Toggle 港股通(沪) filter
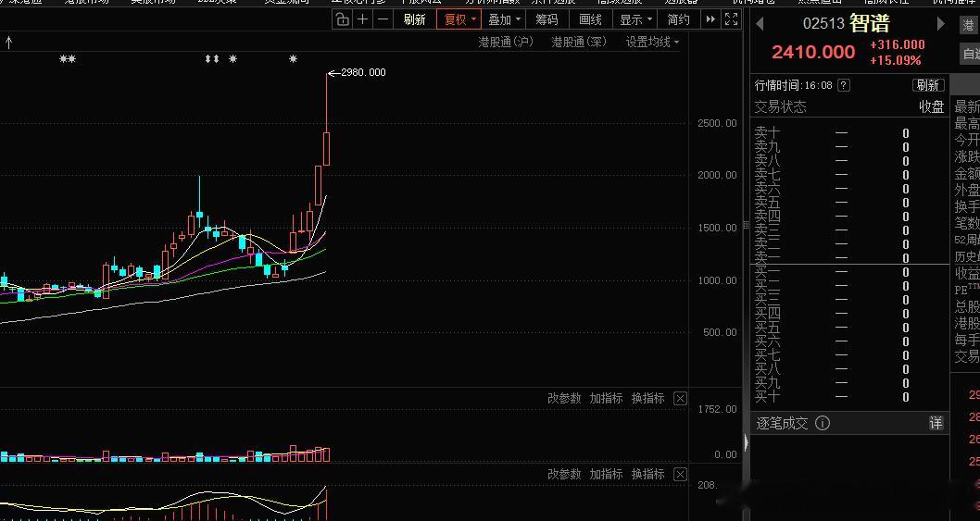Image resolution: width=980 pixels, height=521 pixels. click(506, 42)
